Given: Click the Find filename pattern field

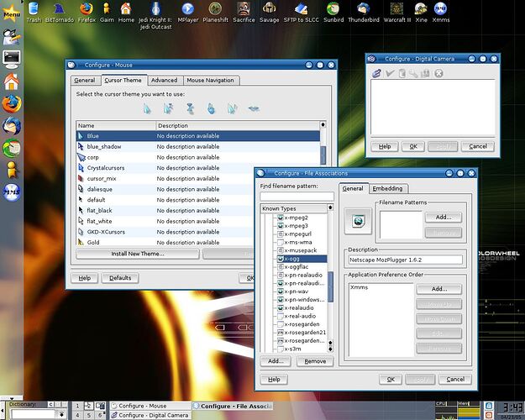Looking at the screenshot, I should click(297, 197).
